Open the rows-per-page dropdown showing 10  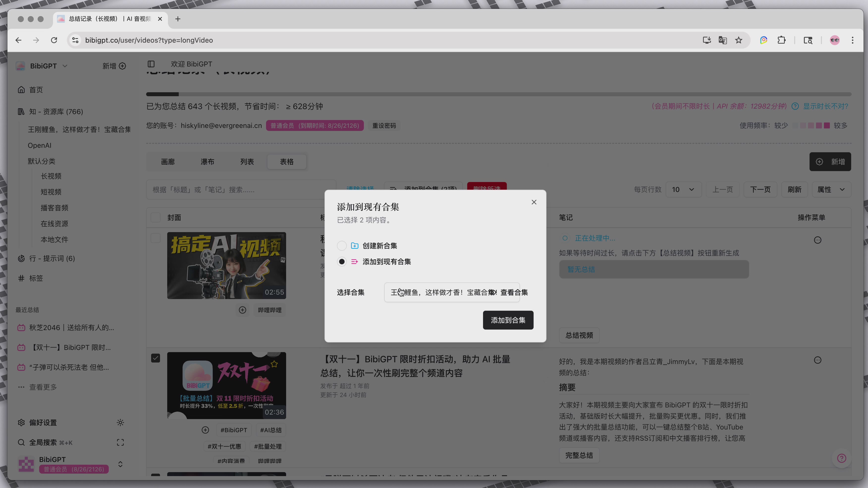(x=683, y=189)
